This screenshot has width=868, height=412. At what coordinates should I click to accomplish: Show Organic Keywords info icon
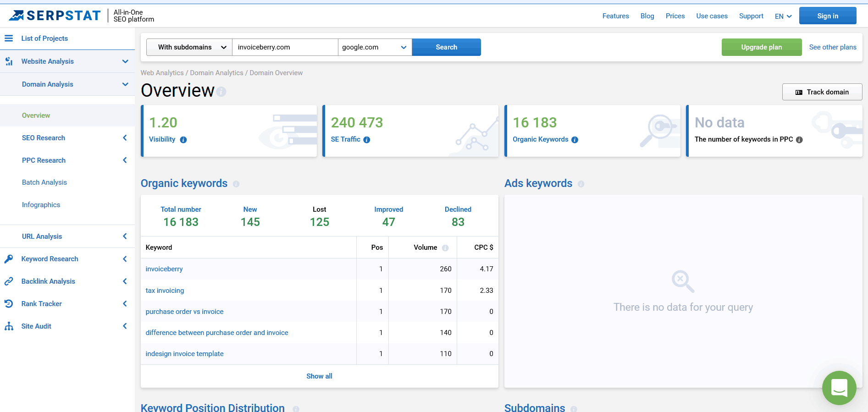pos(575,140)
